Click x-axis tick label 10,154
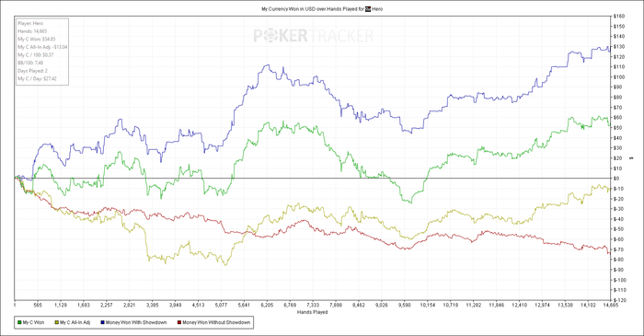The width and height of the screenshot is (644, 336). [428, 306]
